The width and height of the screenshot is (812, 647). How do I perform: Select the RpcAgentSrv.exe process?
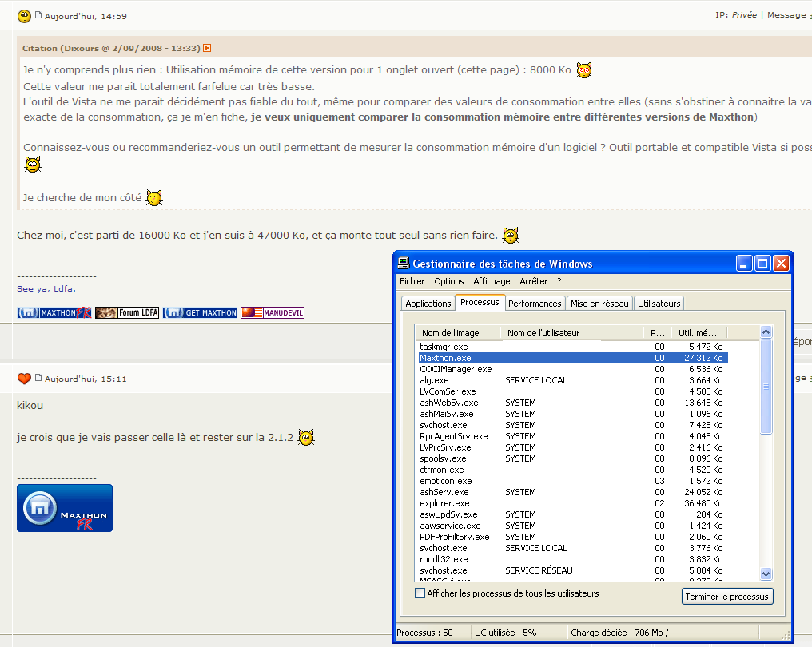point(573,436)
